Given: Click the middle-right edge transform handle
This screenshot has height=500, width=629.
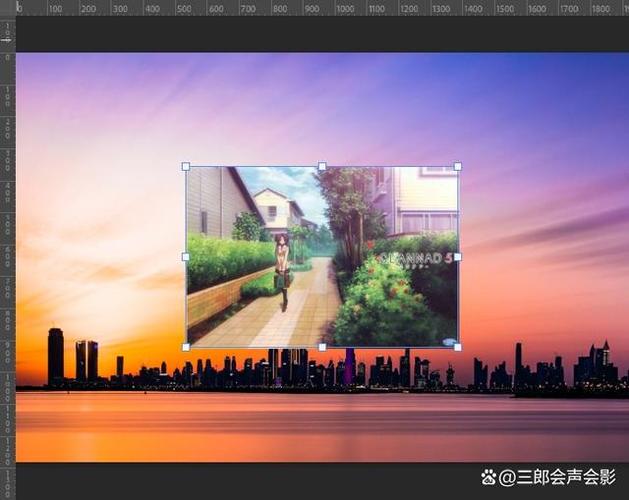Looking at the screenshot, I should coord(457,257).
